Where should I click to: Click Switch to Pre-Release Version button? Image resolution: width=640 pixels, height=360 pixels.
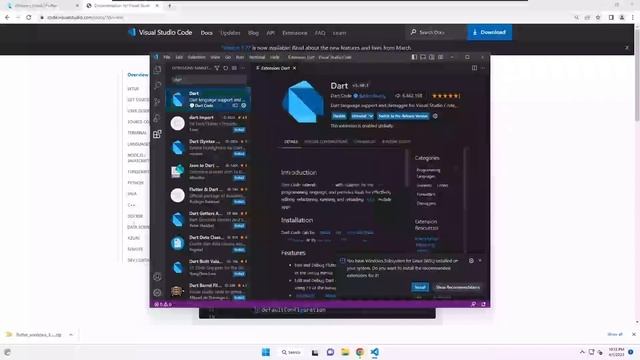[x=403, y=116]
